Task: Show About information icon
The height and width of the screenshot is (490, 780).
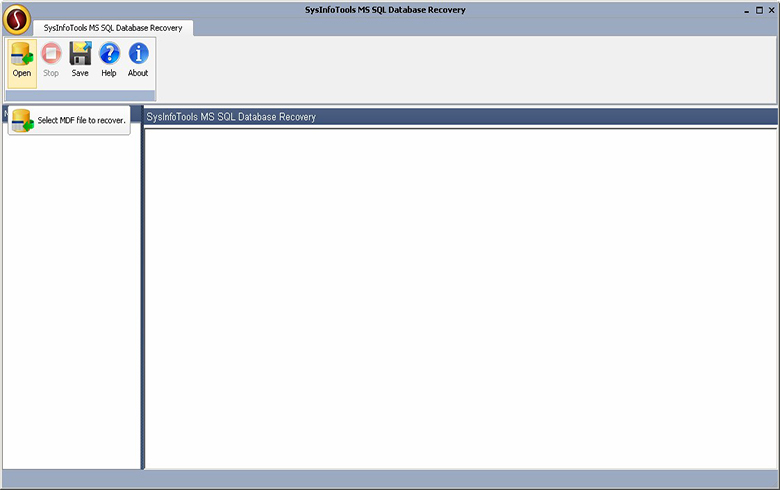Action: [x=138, y=61]
